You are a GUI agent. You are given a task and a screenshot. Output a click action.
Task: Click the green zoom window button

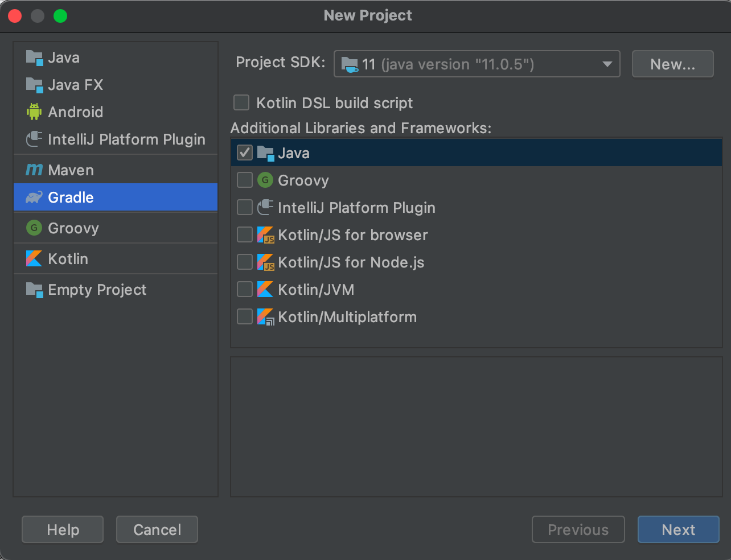click(x=60, y=16)
